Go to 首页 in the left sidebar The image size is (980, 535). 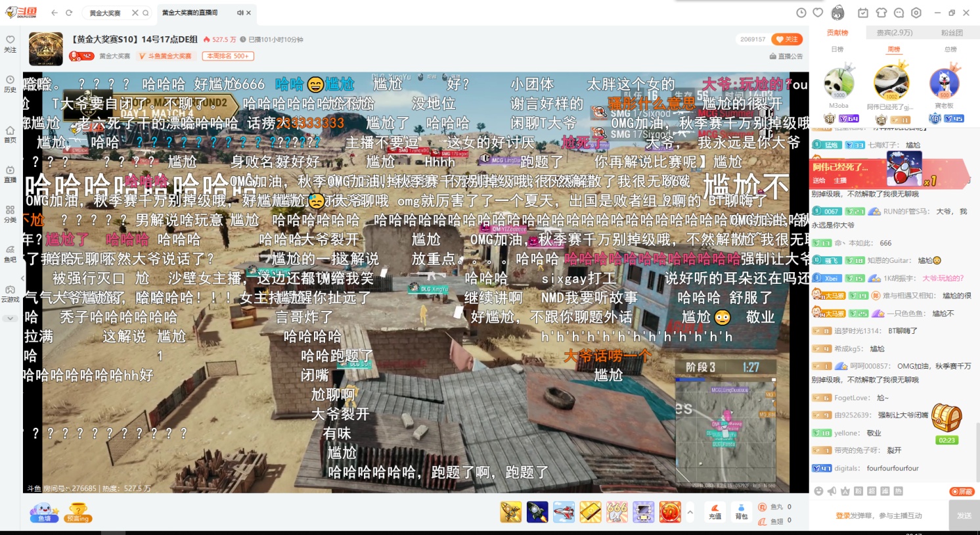tap(10, 135)
